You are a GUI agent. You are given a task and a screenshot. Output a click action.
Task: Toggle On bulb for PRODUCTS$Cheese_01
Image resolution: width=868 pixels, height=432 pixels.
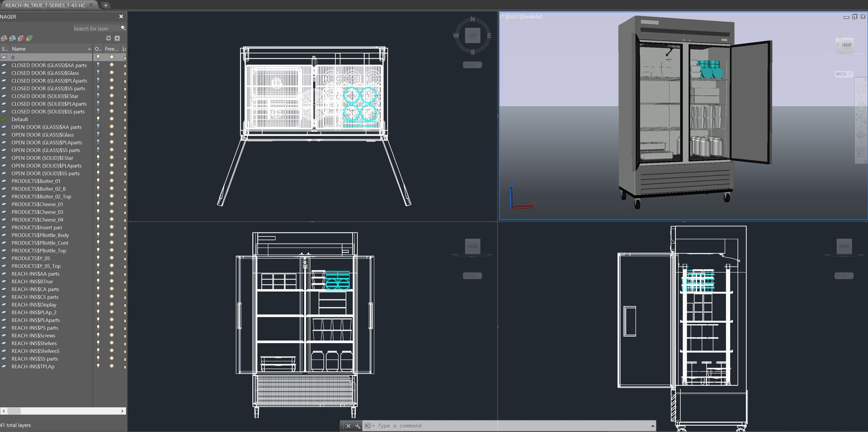pyautogui.click(x=98, y=204)
